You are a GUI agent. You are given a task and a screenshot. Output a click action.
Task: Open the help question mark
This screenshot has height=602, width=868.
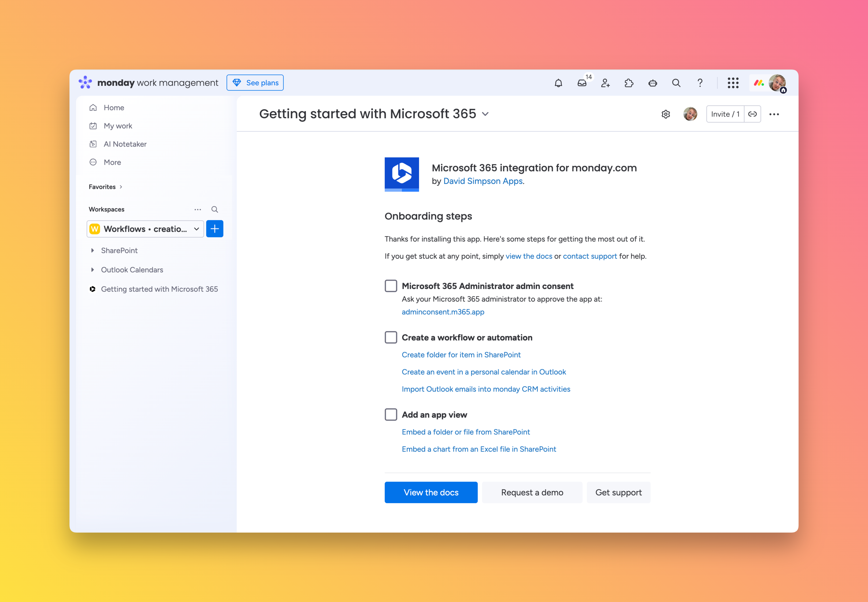point(700,83)
